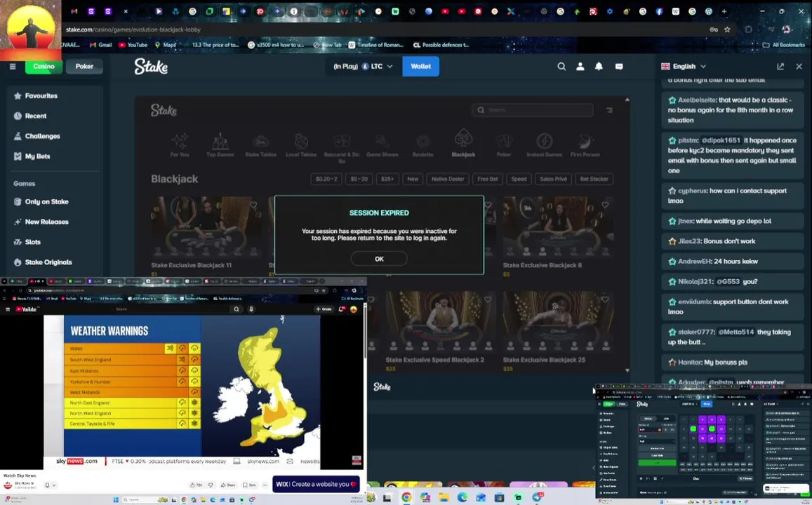
Task: Open the Stake sidebar hamburger menu
Action: tap(13, 66)
